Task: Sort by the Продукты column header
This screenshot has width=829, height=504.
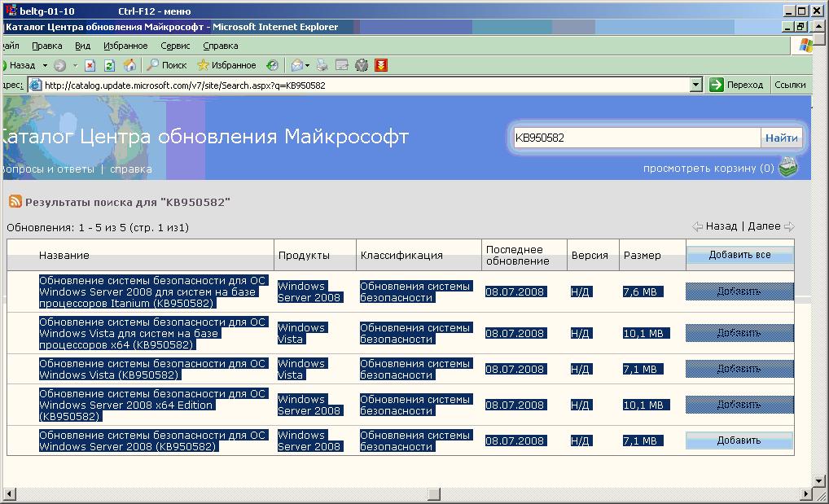Action: [x=304, y=256]
